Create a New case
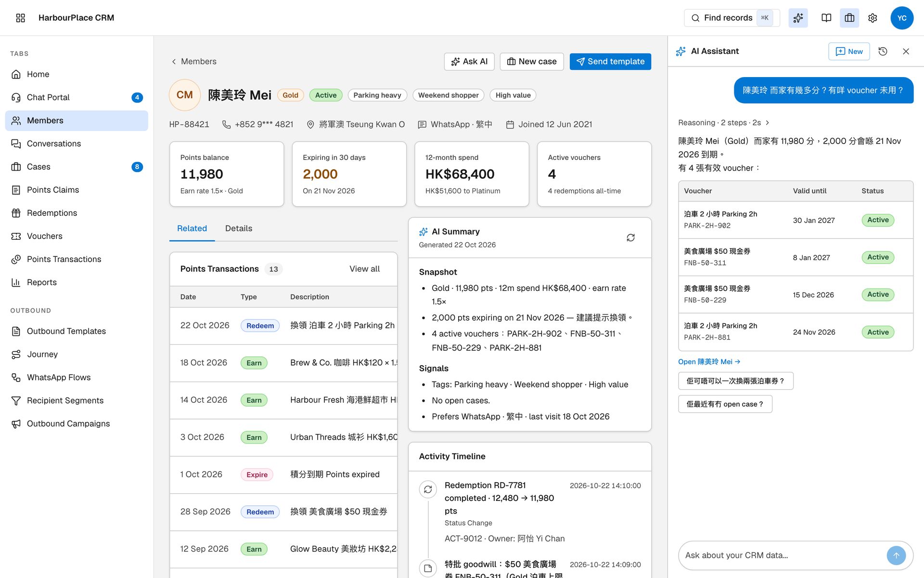924x578 pixels. coord(532,62)
